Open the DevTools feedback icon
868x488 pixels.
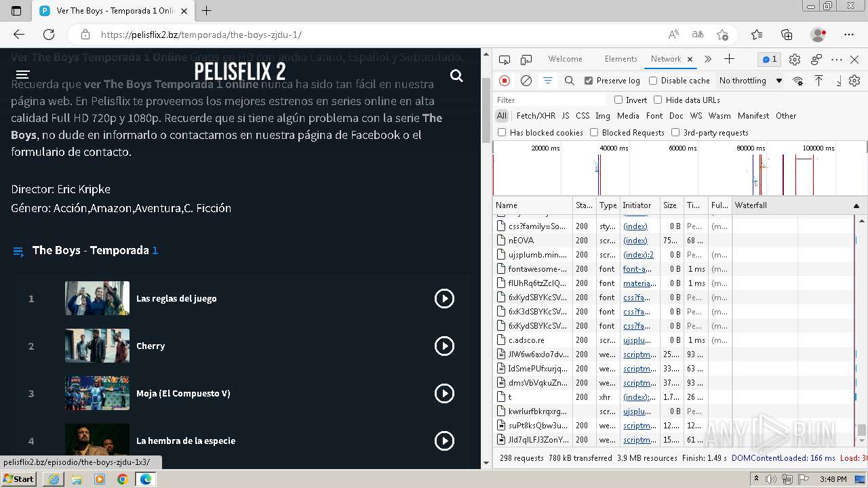(816, 60)
